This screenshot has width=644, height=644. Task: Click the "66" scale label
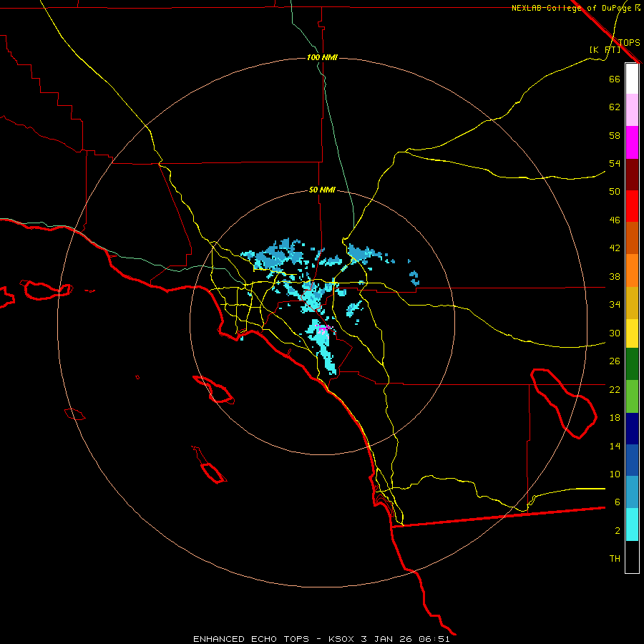615,79
